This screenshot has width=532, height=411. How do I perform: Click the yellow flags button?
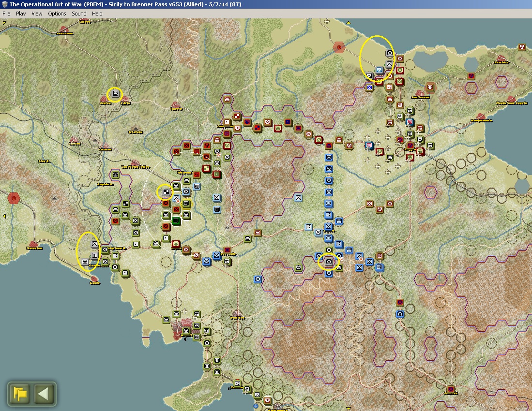pyautogui.click(x=20, y=394)
